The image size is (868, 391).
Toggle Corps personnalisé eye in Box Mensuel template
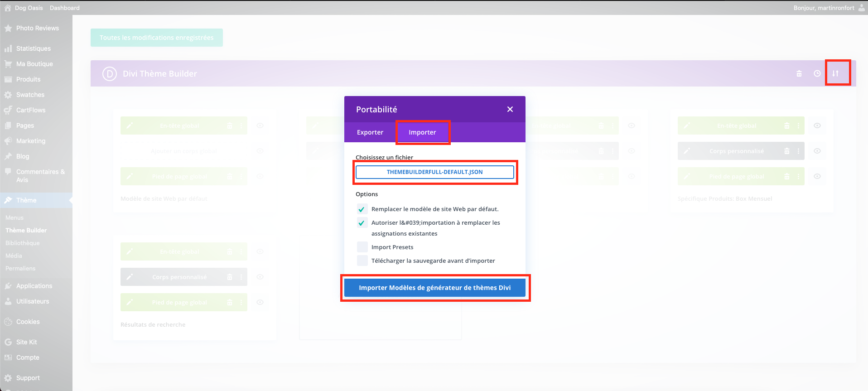817,151
